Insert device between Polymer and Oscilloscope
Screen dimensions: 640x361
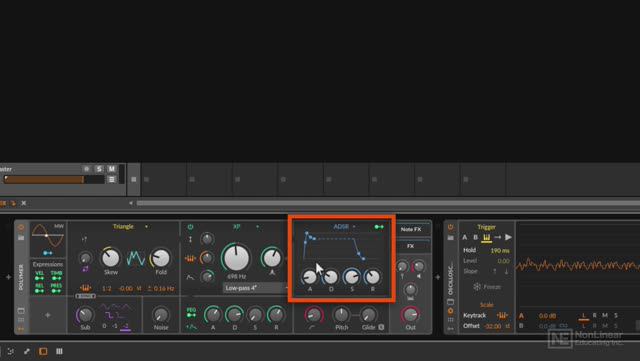[x=438, y=277]
